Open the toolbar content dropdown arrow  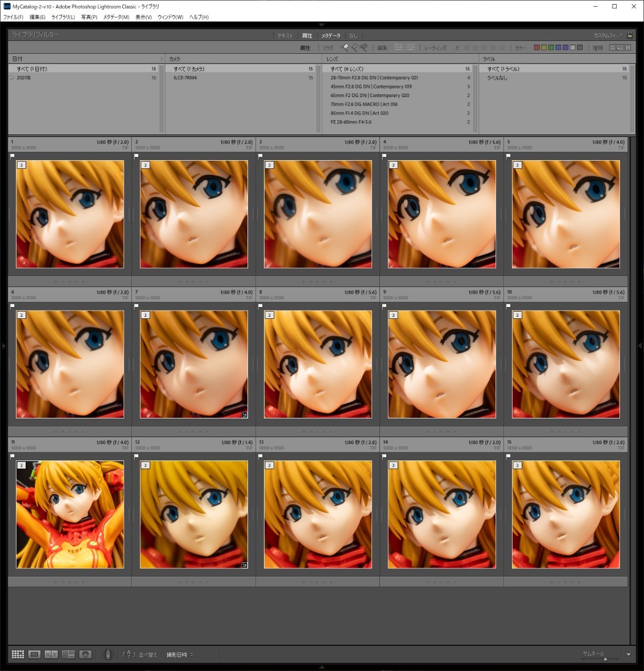click(x=629, y=655)
